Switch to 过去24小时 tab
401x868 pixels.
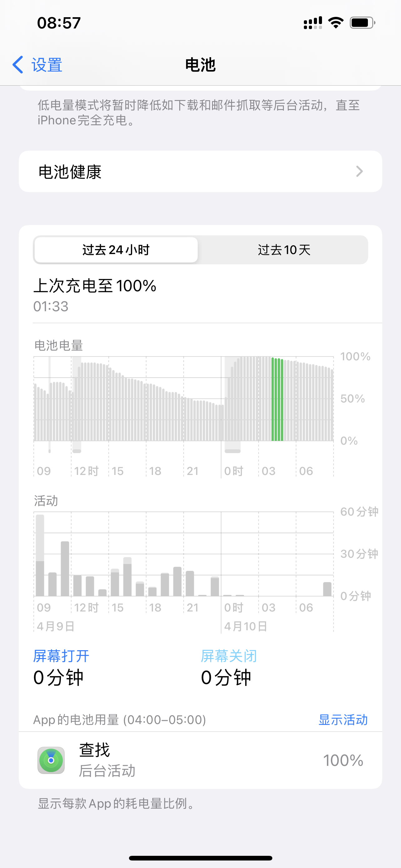coord(116,250)
